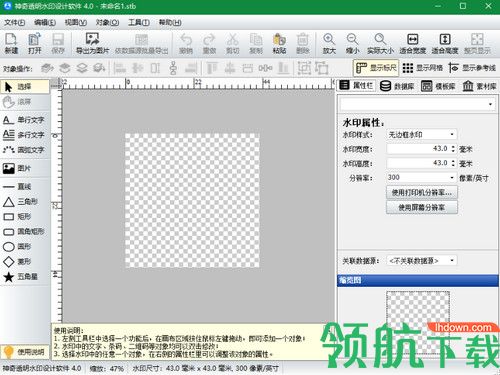The height and width of the screenshot is (375, 500).
Task: Toggle the 使用说明 help panel button
Action: (25, 352)
